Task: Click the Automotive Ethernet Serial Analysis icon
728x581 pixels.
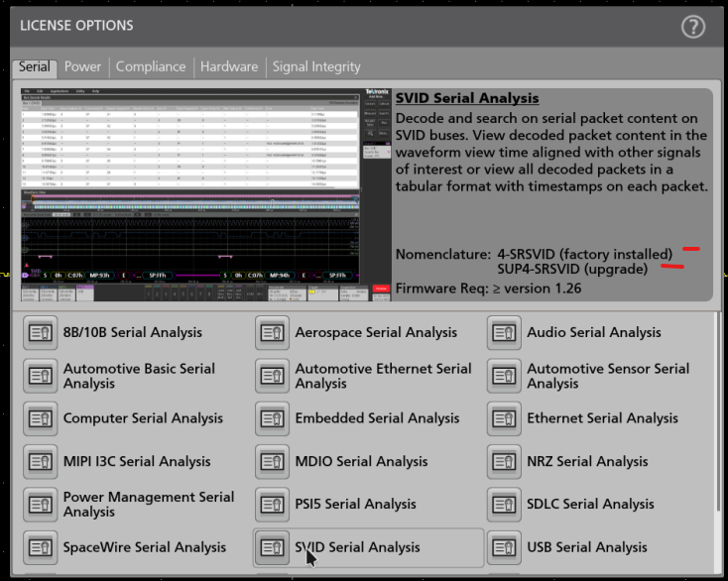Action: point(272,376)
